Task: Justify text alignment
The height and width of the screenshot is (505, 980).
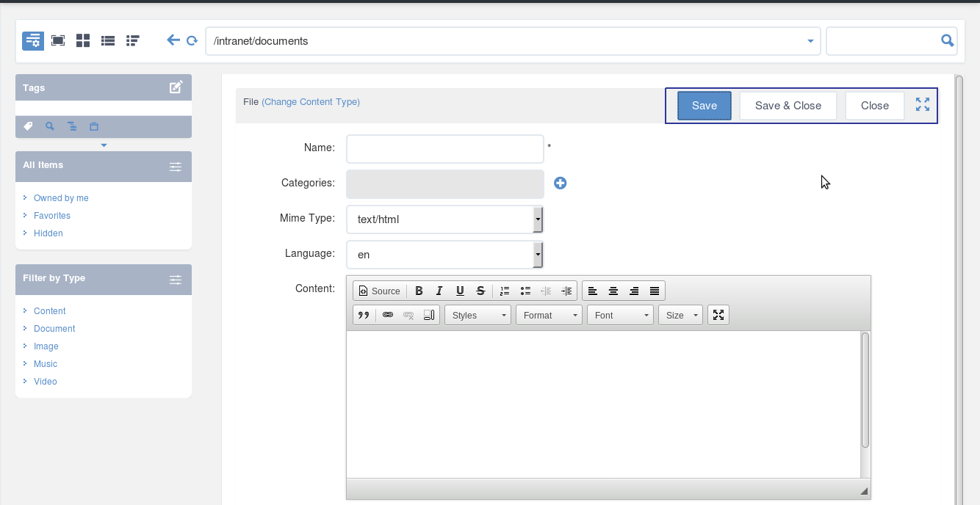Action: pyautogui.click(x=655, y=291)
